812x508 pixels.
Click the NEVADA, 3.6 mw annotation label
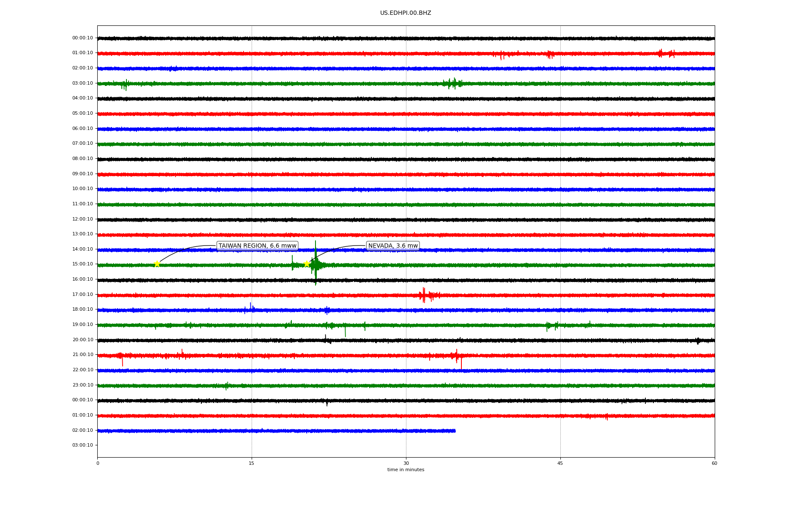[x=392, y=246]
